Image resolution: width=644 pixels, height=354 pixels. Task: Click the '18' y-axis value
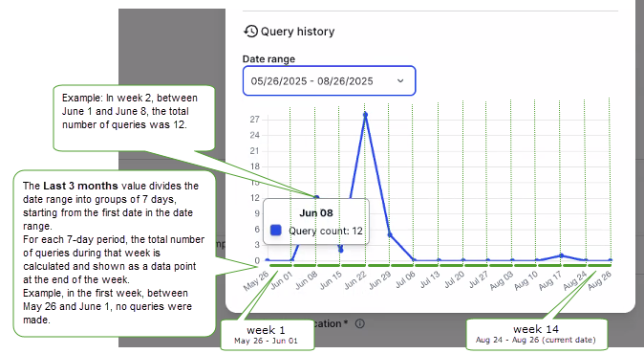coord(255,166)
